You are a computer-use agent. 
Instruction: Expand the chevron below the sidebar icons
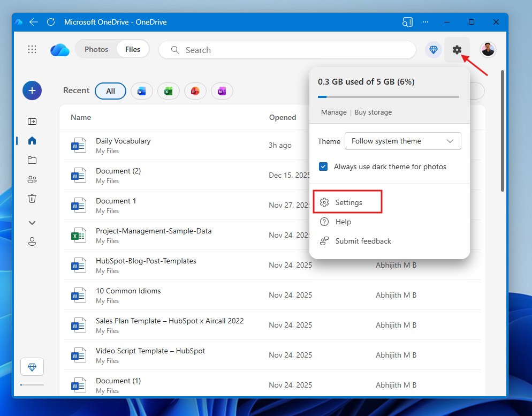[32, 222]
